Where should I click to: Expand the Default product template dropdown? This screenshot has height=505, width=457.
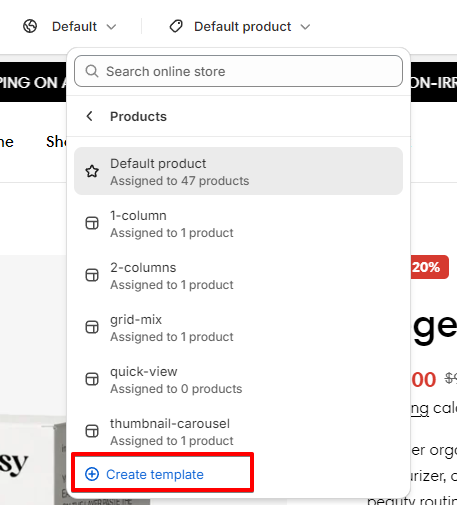240,26
